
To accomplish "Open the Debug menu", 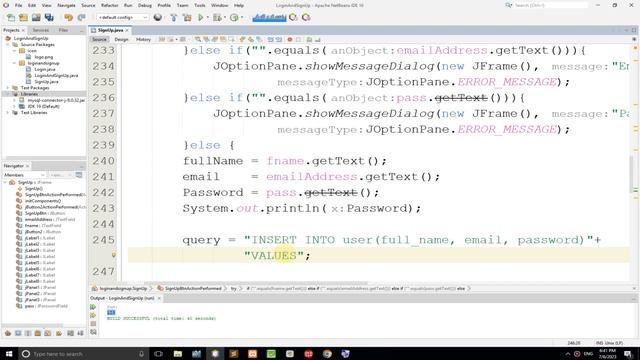I will pyautogui.click(x=145, y=5).
